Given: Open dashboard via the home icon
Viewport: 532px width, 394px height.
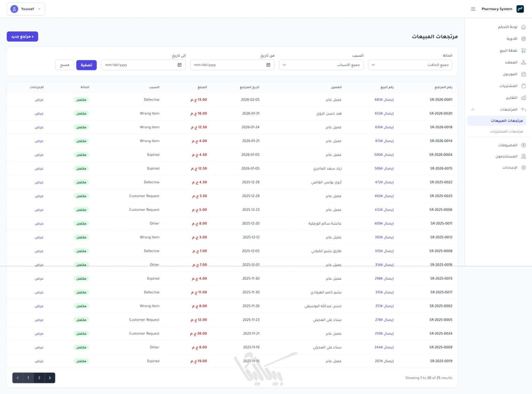Looking at the screenshot, I should coord(523,27).
